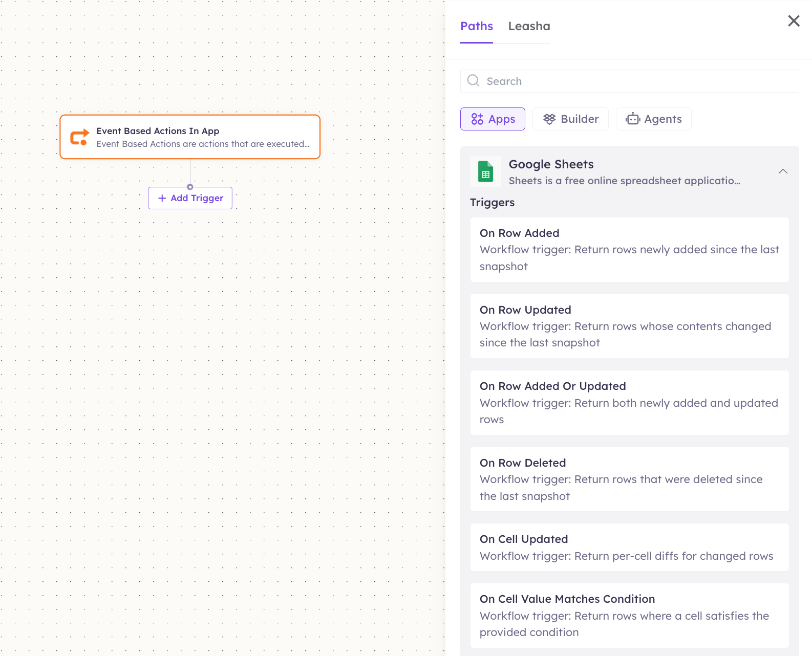
Task: Click the Triggers section heading
Action: [x=492, y=203]
